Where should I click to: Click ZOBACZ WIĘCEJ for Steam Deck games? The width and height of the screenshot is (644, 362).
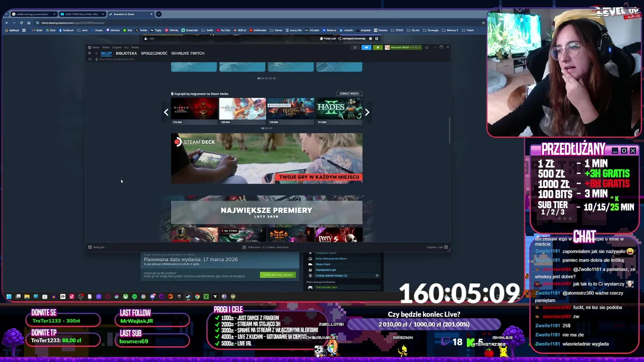349,94
